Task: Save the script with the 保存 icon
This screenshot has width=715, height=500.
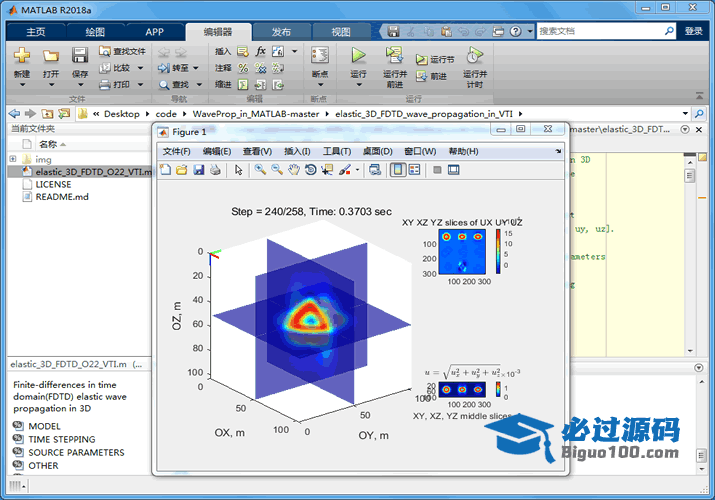Action: tap(80, 56)
